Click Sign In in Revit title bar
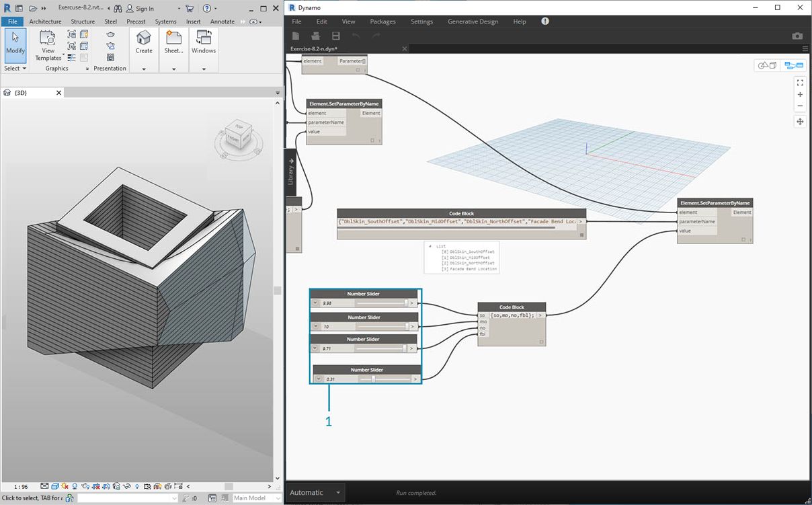 pos(144,9)
